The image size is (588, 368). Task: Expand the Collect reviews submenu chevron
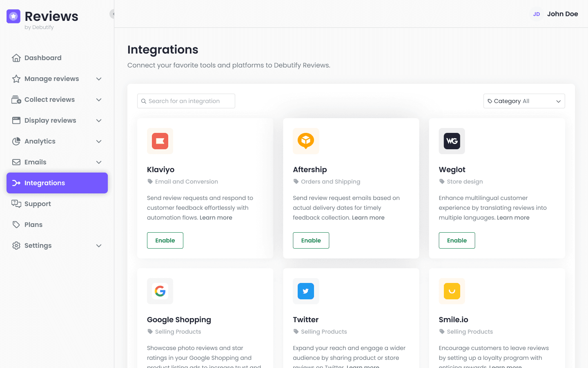click(x=99, y=100)
